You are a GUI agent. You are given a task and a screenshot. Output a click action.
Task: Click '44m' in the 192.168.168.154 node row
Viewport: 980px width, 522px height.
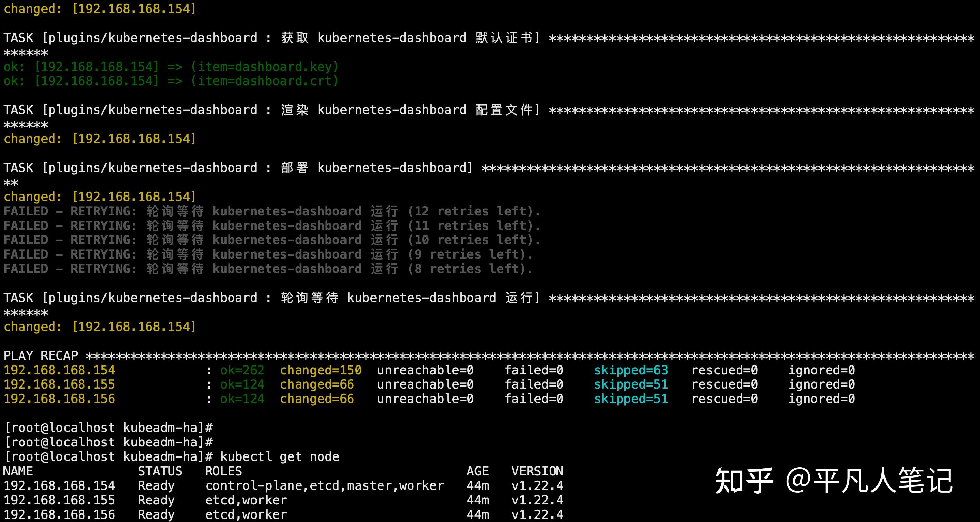coord(478,485)
